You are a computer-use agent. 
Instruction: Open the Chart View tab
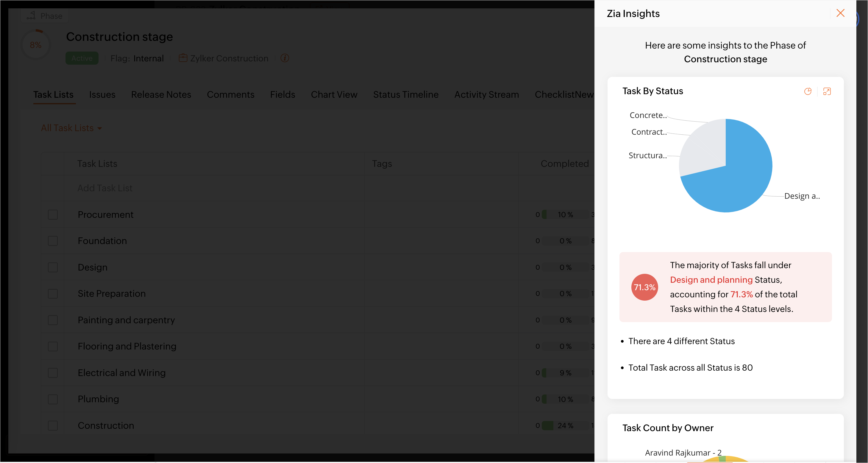coord(334,95)
